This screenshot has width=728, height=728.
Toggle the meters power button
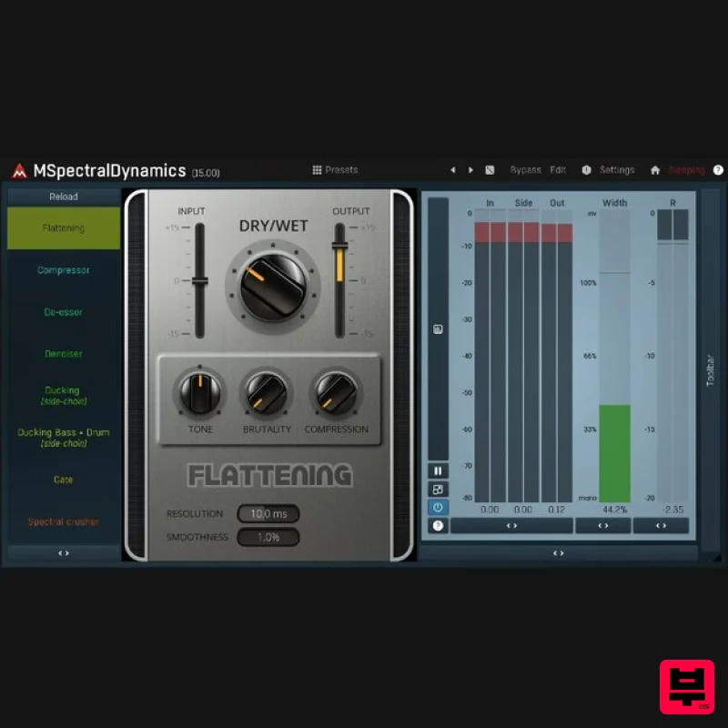click(438, 507)
